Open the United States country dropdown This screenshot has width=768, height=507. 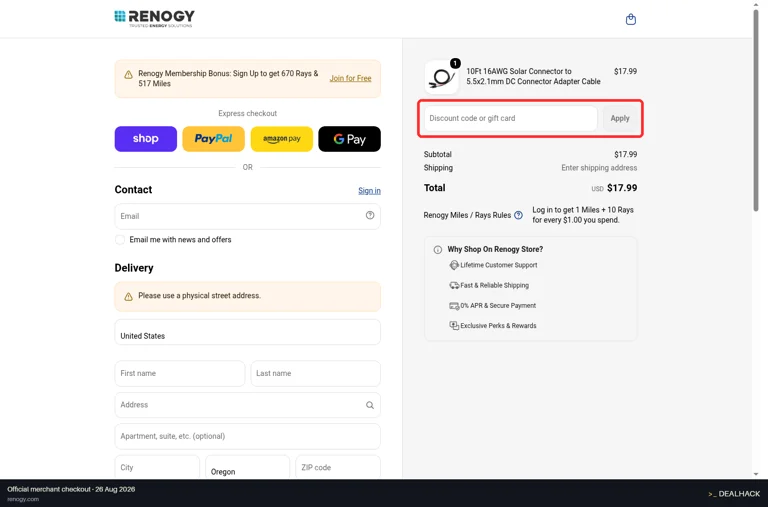pos(247,332)
